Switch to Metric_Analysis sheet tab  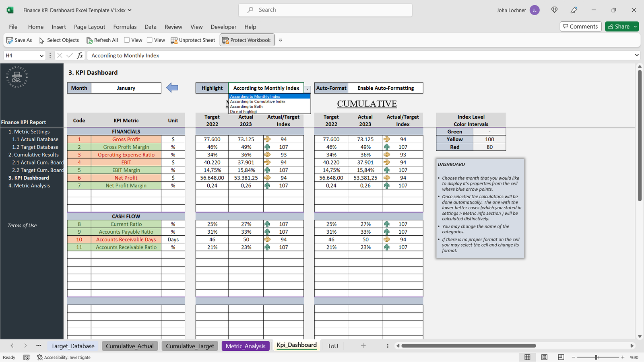point(246,346)
